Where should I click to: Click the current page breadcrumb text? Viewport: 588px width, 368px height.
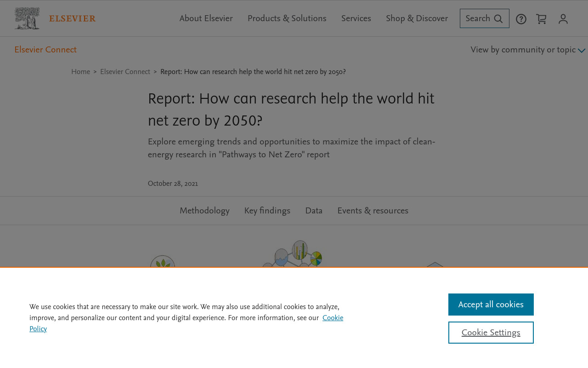click(253, 72)
